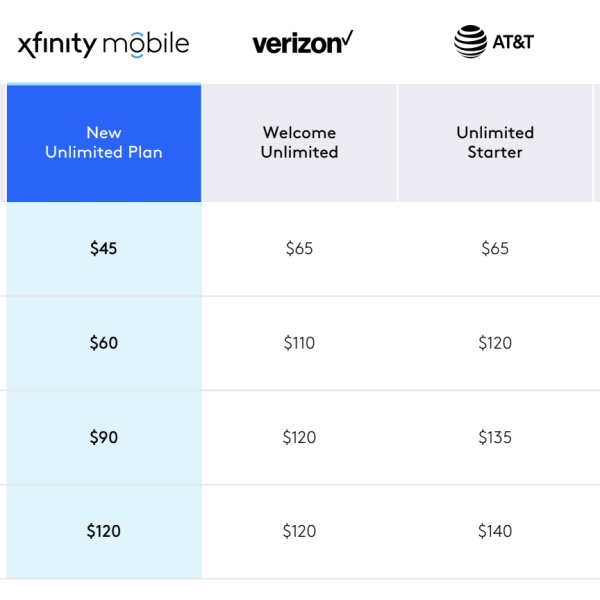Image resolution: width=600 pixels, height=600 pixels.
Task: Click the Verizon logo
Action: click(302, 43)
